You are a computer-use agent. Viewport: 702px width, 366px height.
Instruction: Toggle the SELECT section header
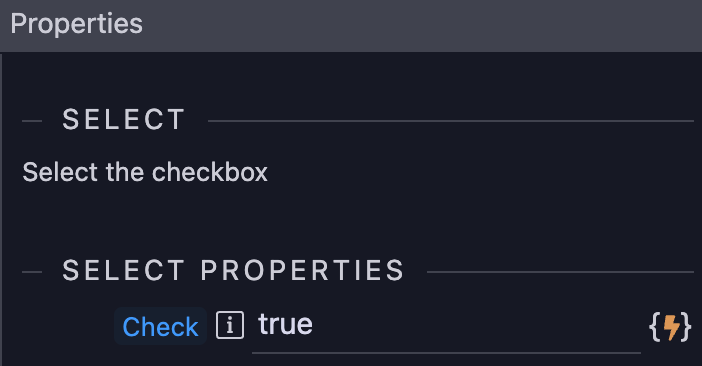124,119
